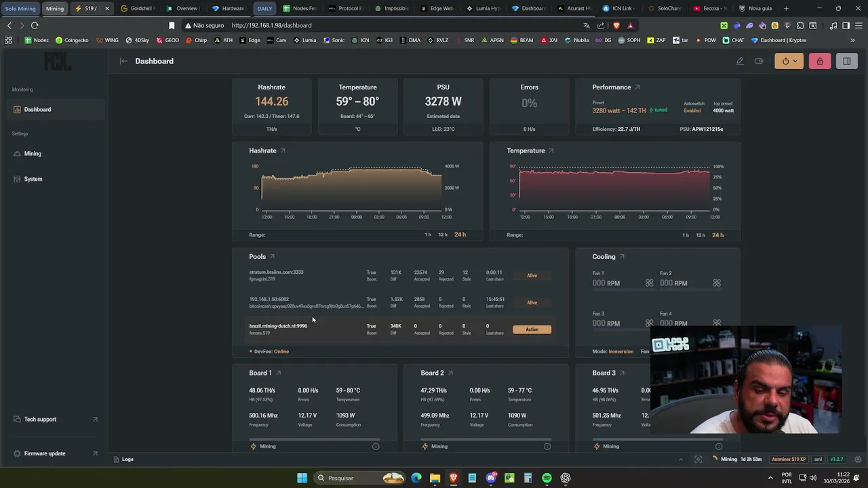Set Hashrate chart range to 24 h
Screen dimensions: 868x488
tap(460, 235)
